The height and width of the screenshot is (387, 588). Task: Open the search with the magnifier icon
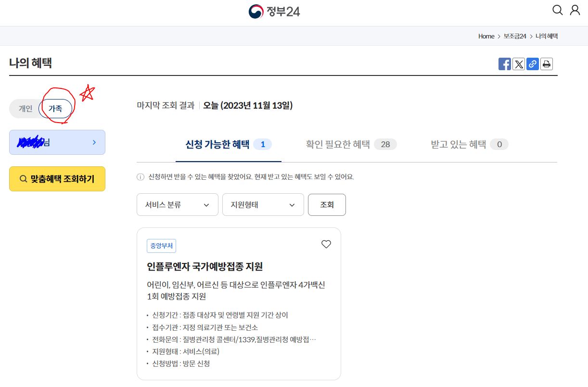pyautogui.click(x=557, y=10)
